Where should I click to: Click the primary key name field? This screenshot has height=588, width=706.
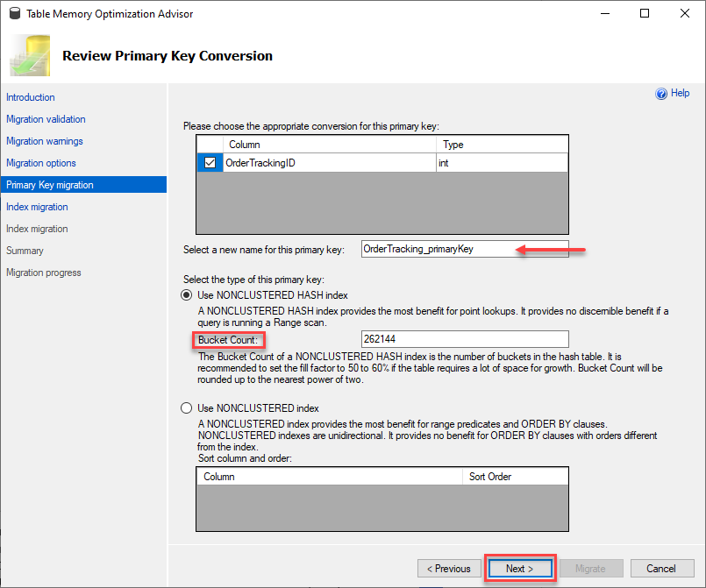[465, 249]
